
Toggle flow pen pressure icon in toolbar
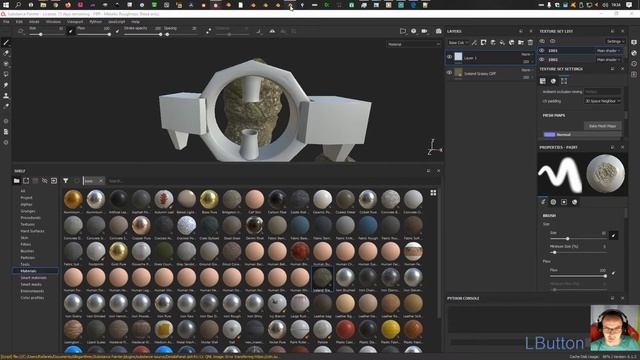117,31
